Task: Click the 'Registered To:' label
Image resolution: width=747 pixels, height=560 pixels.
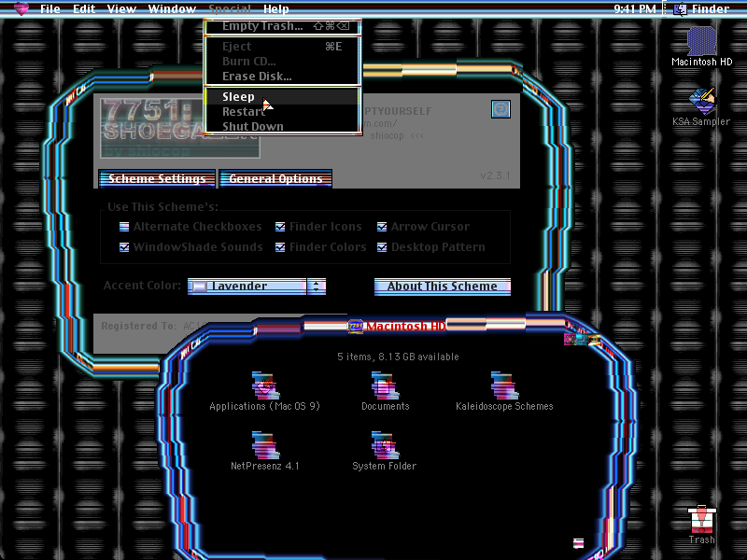Action: coord(139,326)
